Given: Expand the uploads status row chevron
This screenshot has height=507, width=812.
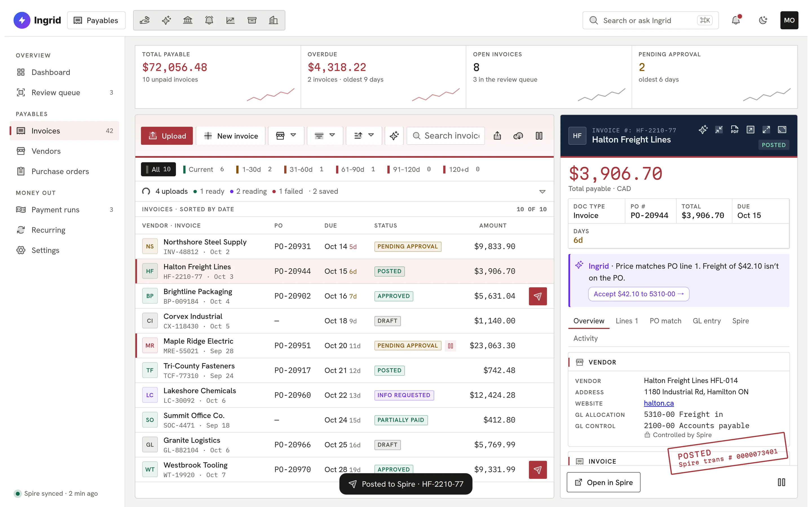Looking at the screenshot, I should point(542,192).
